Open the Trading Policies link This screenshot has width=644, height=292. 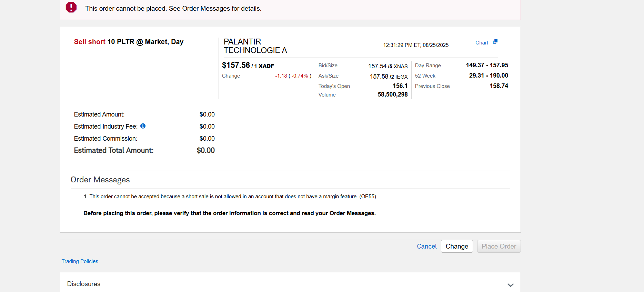click(x=80, y=261)
